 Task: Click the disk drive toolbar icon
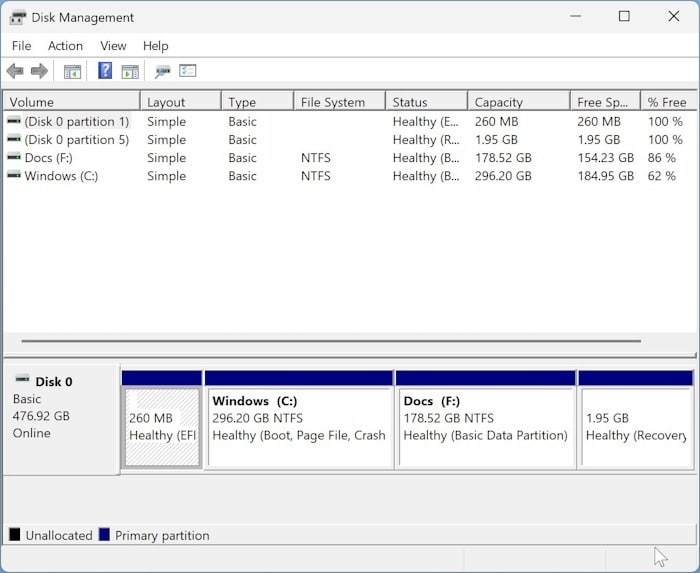[x=162, y=71]
